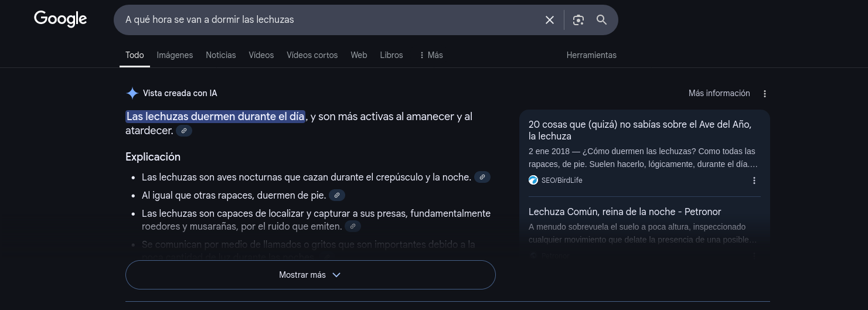The width and height of the screenshot is (868, 310).
Task: Open Herramientas search tools
Action: pyautogui.click(x=591, y=55)
